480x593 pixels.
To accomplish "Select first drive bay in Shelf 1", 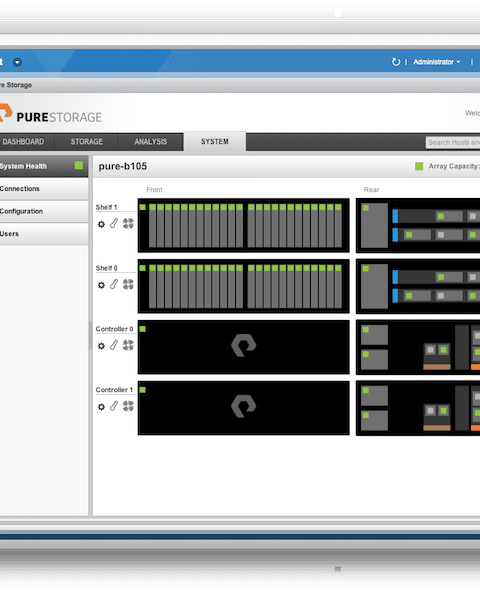I will pyautogui.click(x=152, y=225).
